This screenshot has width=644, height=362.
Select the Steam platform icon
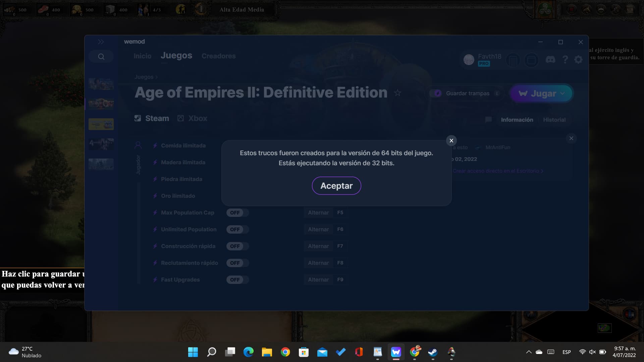click(138, 118)
